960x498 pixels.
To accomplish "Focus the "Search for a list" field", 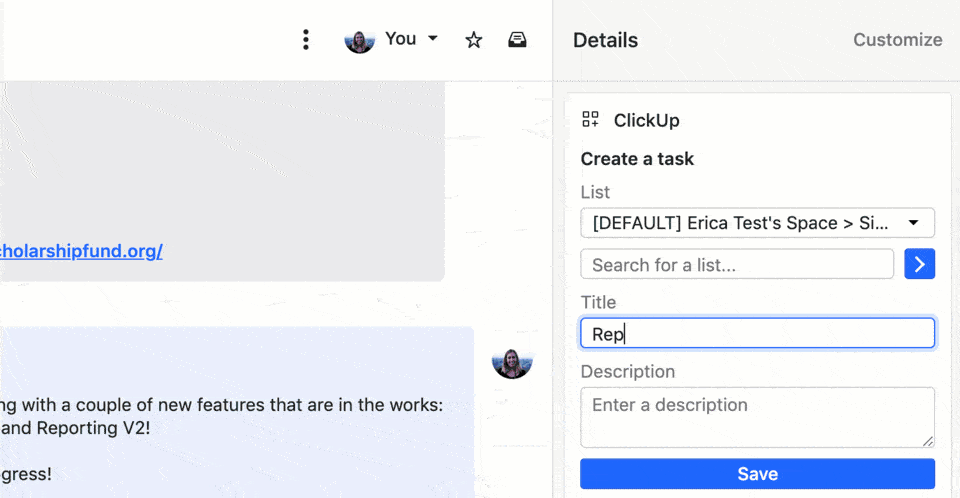I will (737, 265).
